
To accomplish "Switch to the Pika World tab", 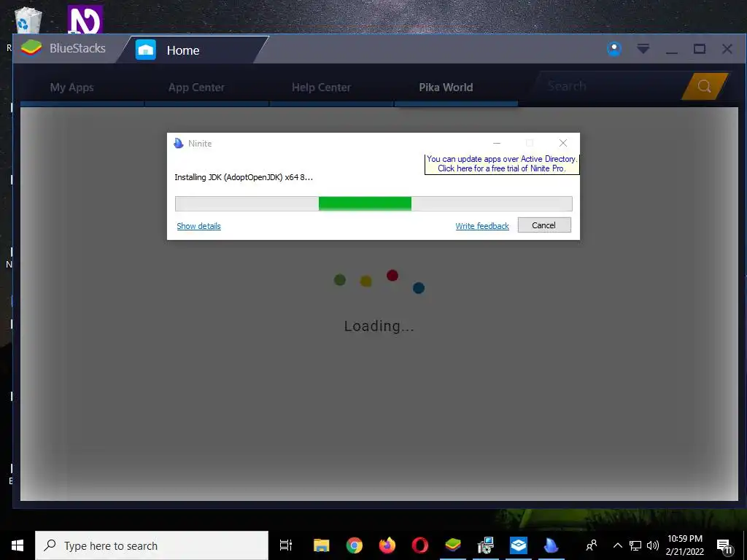I will pyautogui.click(x=446, y=87).
